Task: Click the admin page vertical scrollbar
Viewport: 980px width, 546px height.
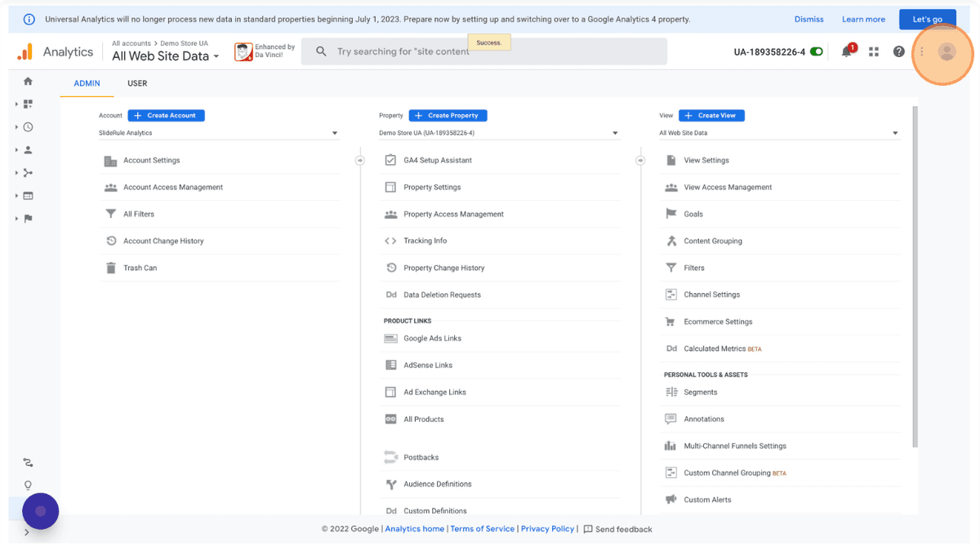Action: (915, 276)
